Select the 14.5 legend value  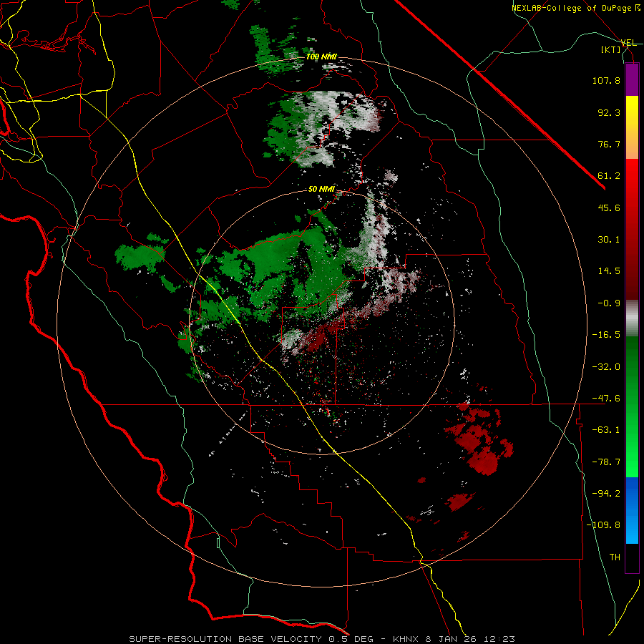point(609,271)
